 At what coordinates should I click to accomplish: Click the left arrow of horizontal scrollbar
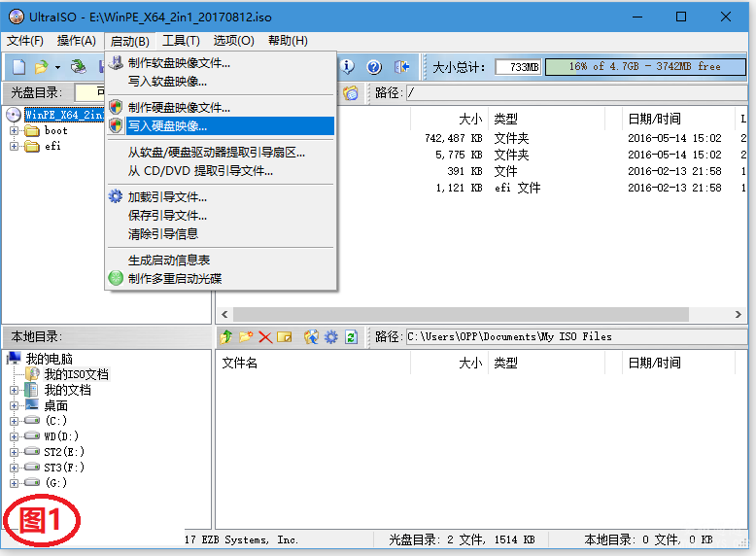coord(224,314)
